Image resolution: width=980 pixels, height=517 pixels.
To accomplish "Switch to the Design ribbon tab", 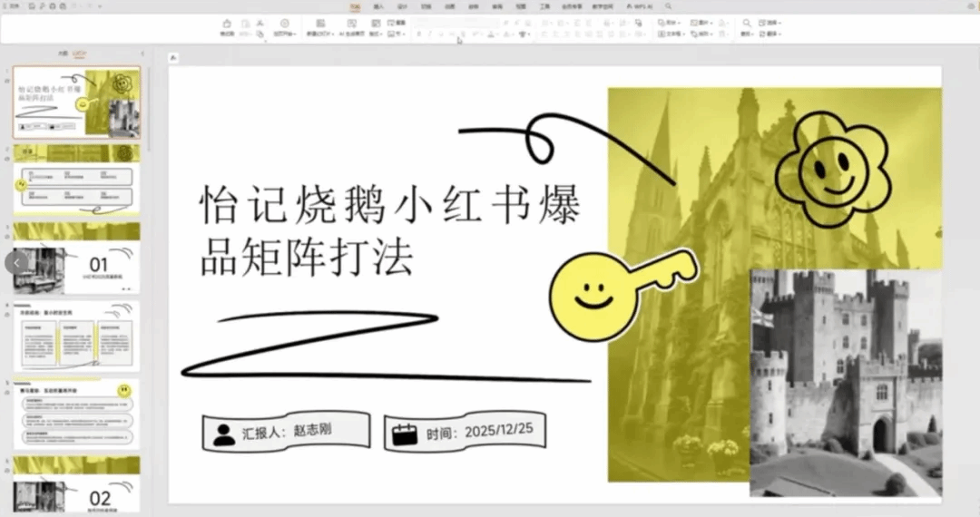I will 403,6.
